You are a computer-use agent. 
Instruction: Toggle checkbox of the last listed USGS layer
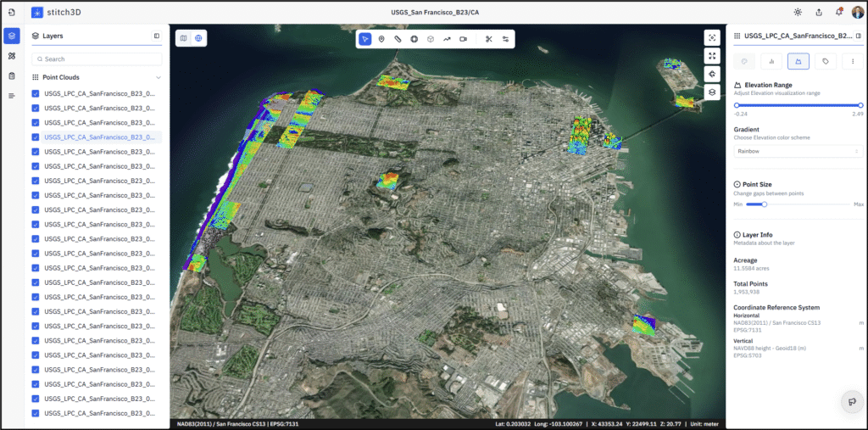[36, 413]
